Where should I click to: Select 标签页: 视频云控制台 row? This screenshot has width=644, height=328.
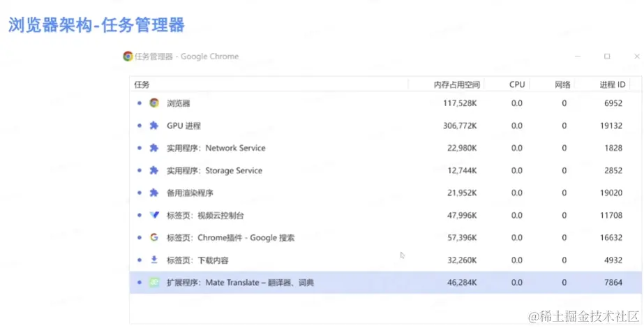[385, 215]
